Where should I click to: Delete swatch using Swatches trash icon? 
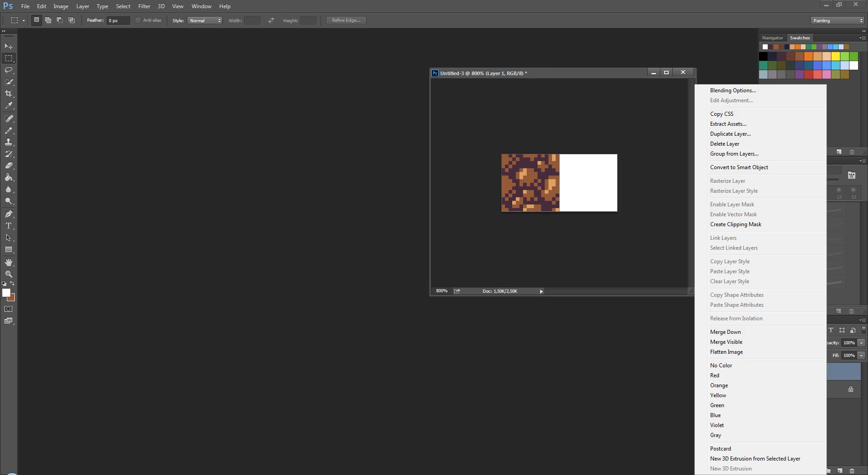852,152
